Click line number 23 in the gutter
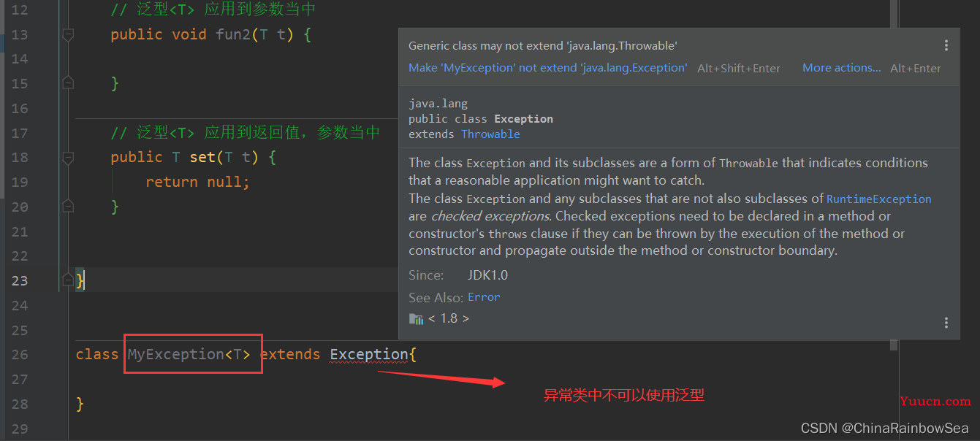The image size is (980, 441). pos(20,280)
